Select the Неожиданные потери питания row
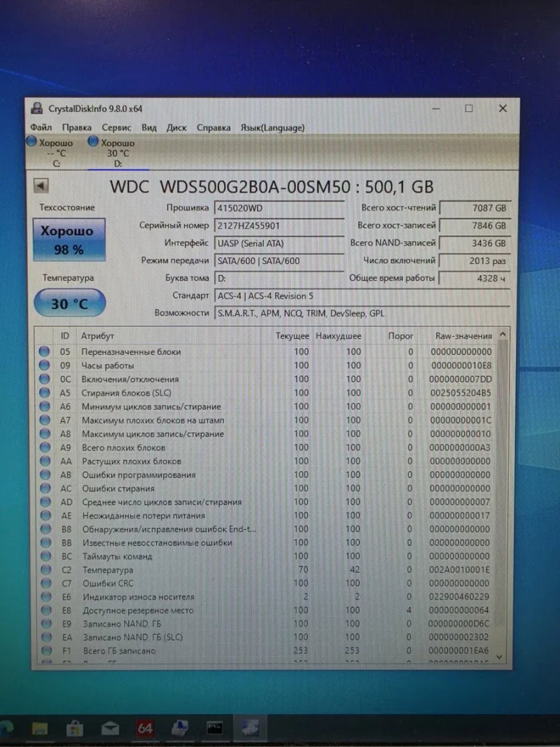Image resolution: width=560 pixels, height=747 pixels. pyautogui.click(x=267, y=515)
